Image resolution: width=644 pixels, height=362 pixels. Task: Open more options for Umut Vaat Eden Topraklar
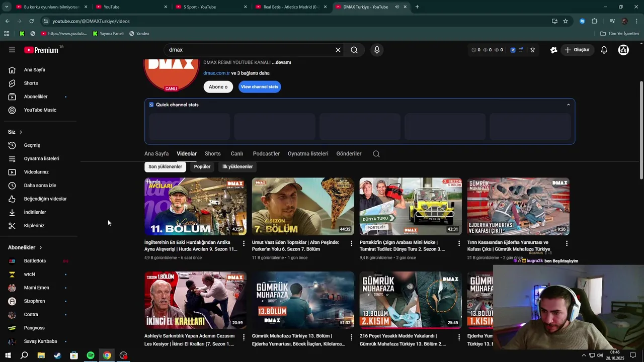coord(352,243)
